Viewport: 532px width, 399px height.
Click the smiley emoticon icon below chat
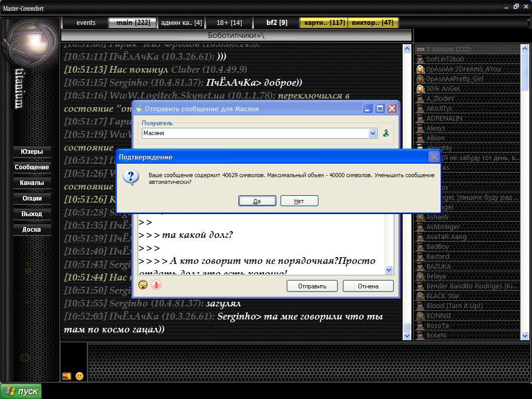click(79, 376)
